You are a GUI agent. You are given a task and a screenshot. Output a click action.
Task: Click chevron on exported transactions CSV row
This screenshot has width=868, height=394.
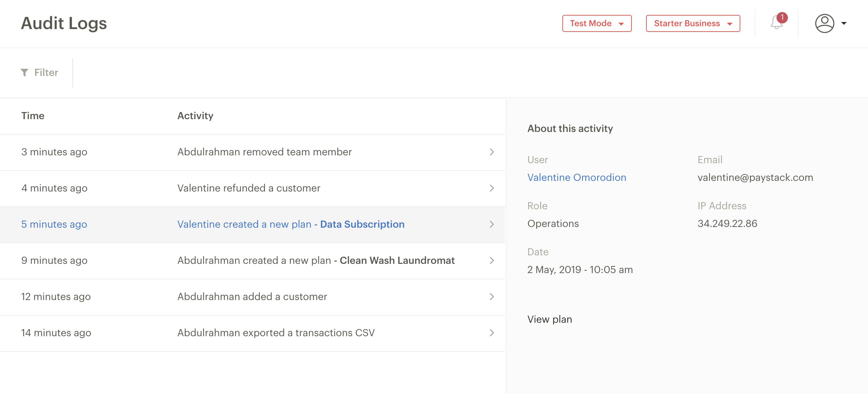click(x=492, y=333)
